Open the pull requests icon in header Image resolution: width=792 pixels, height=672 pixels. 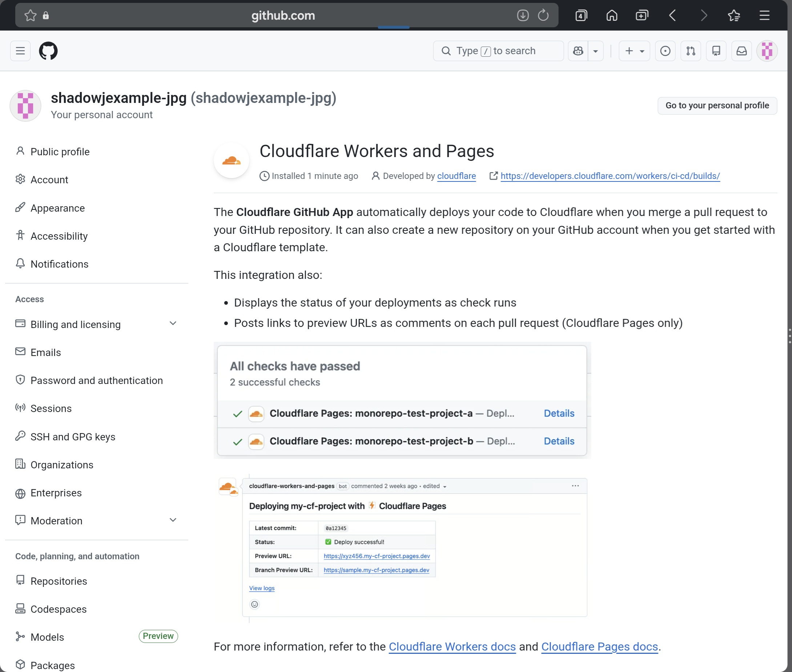point(691,51)
